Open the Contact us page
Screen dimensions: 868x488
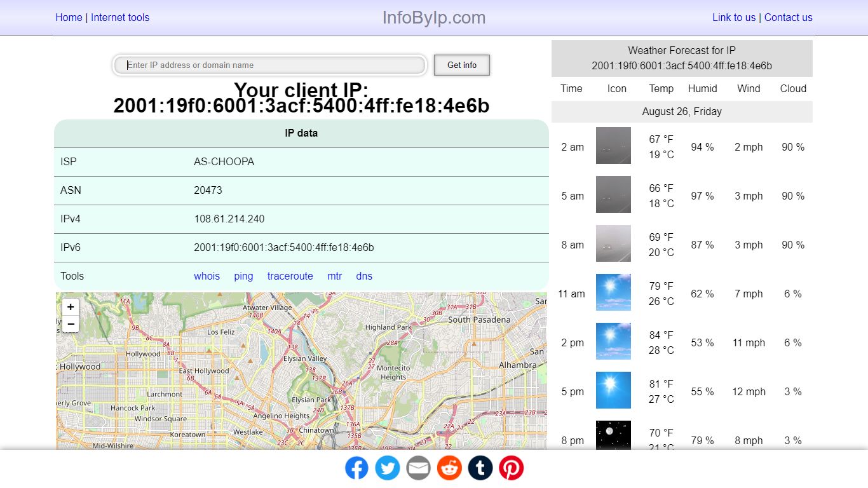coord(789,18)
